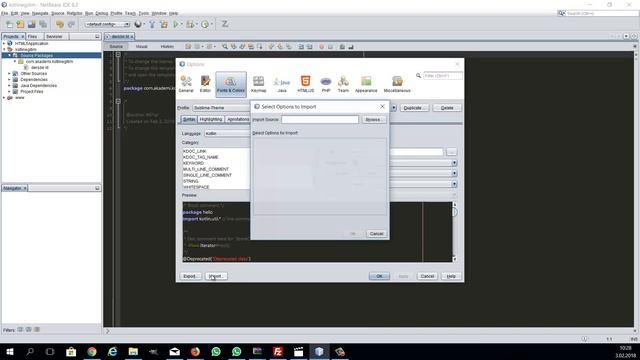Cancel the Select Options to Import dialog
Screen dimensions: 640x360
(x=376, y=234)
